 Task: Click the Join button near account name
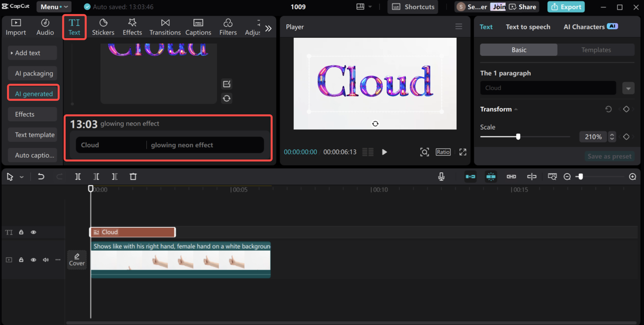pos(499,7)
